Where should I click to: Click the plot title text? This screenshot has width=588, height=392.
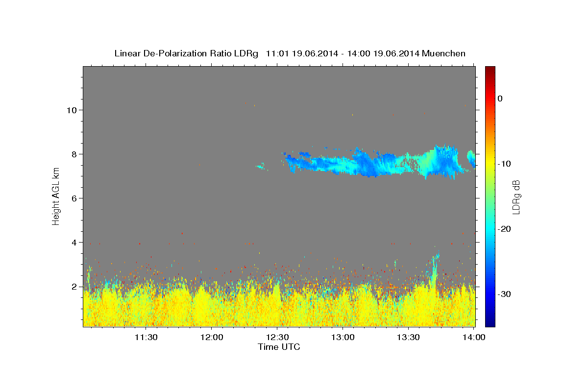click(290, 53)
